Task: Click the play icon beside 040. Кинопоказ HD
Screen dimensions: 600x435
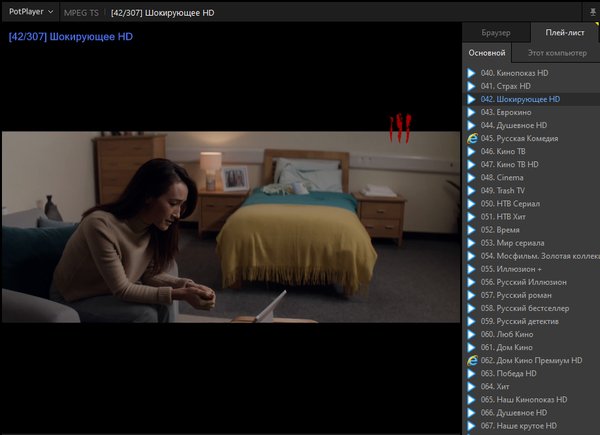Action: click(472, 73)
